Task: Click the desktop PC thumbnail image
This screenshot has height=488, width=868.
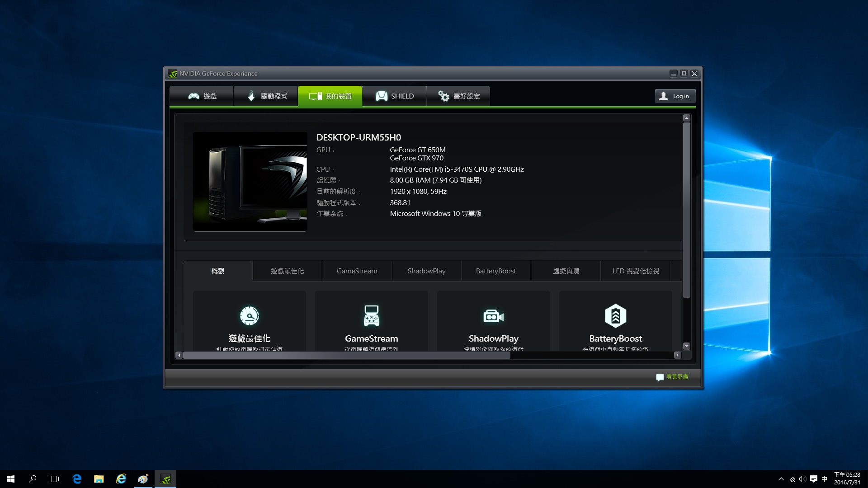Action: tap(250, 182)
